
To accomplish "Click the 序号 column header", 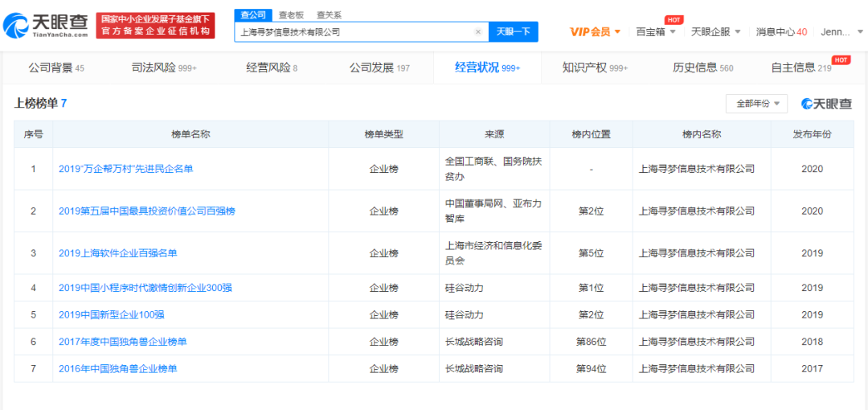I will 33,134.
